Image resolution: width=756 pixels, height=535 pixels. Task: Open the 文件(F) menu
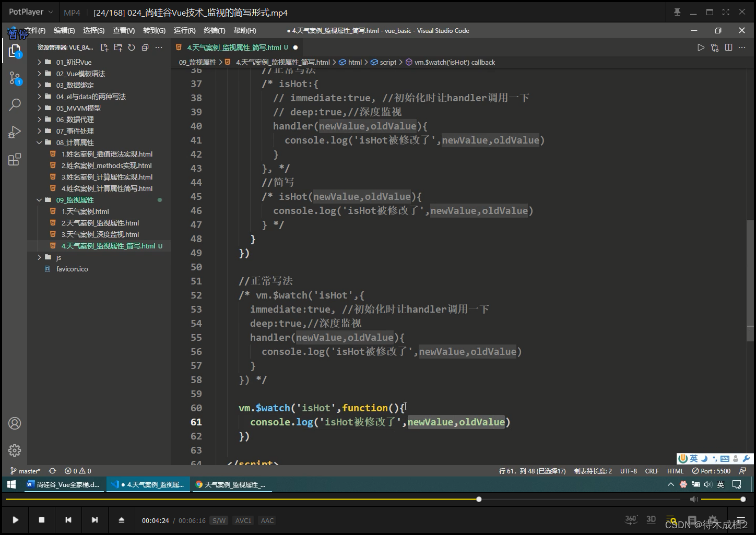click(35, 31)
